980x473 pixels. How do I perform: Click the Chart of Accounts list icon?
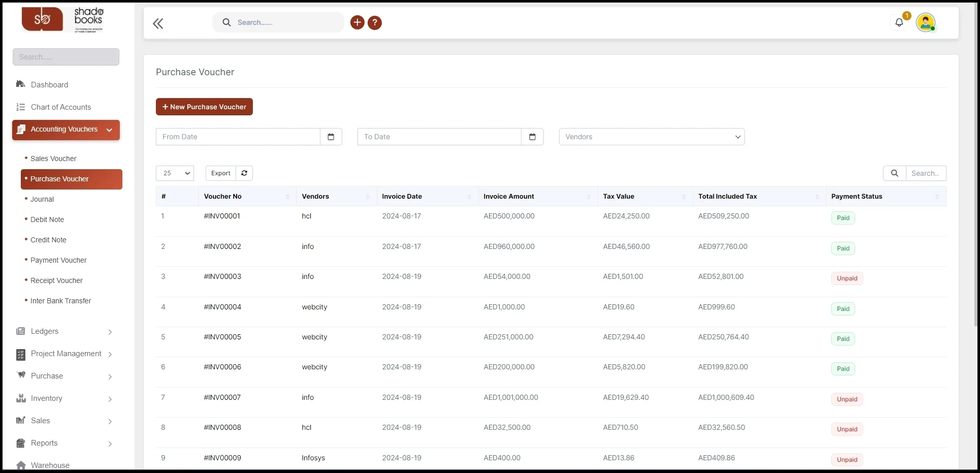[x=21, y=107]
